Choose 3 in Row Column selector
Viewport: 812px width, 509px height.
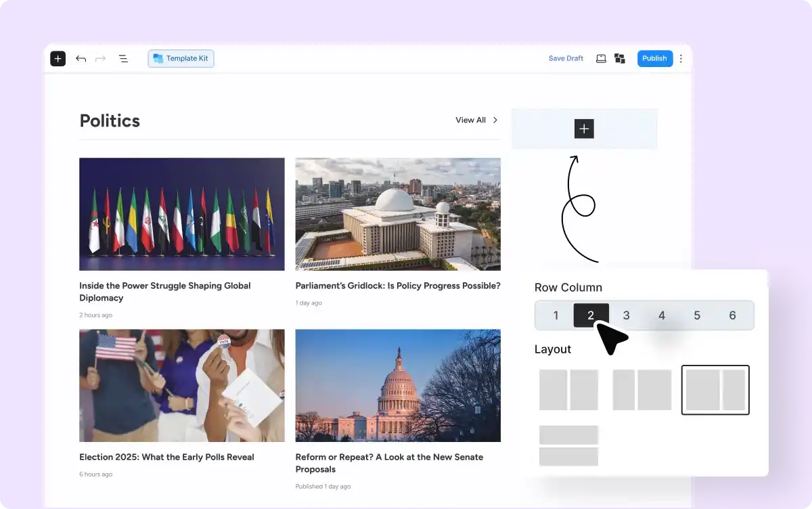click(627, 315)
